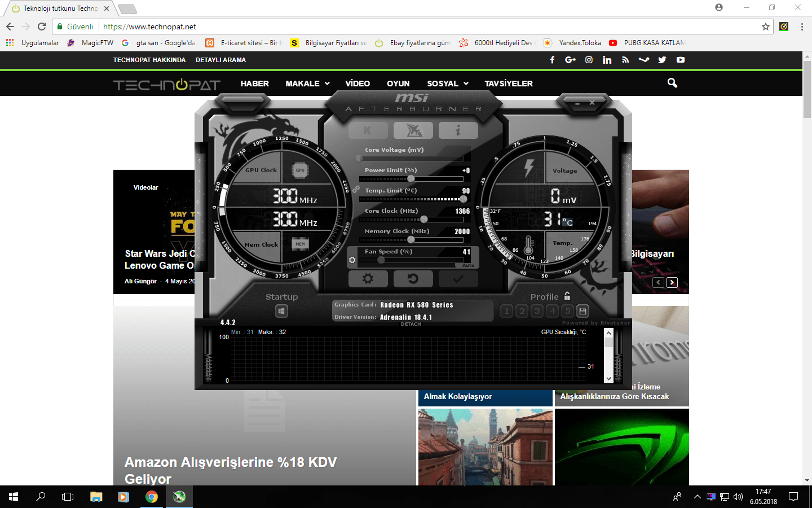Viewport: 812px width, 508px height.
Task: Select profile slot 2
Action: point(522,311)
